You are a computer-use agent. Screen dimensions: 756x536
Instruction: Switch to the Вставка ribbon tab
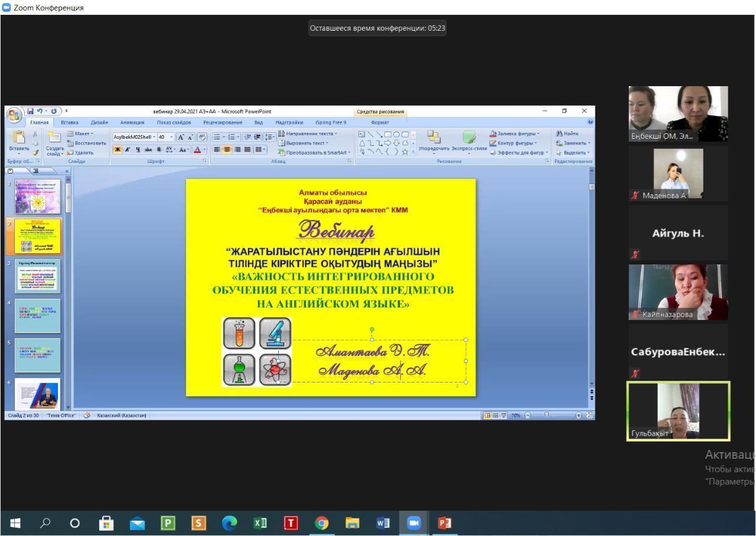[x=70, y=123]
